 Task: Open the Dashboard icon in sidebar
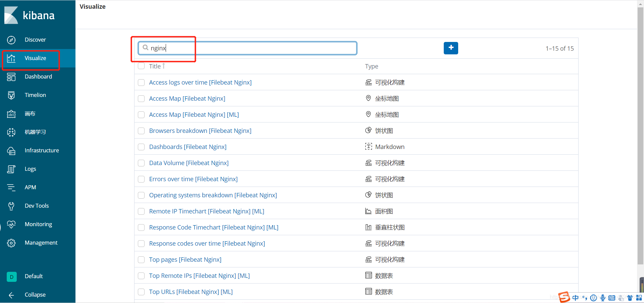(11, 77)
